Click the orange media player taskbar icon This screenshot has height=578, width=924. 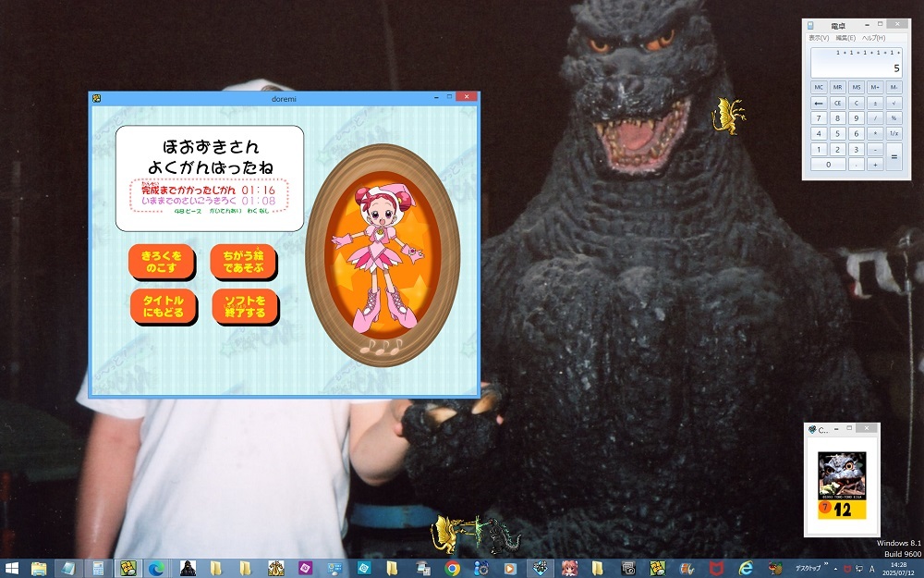click(510, 569)
